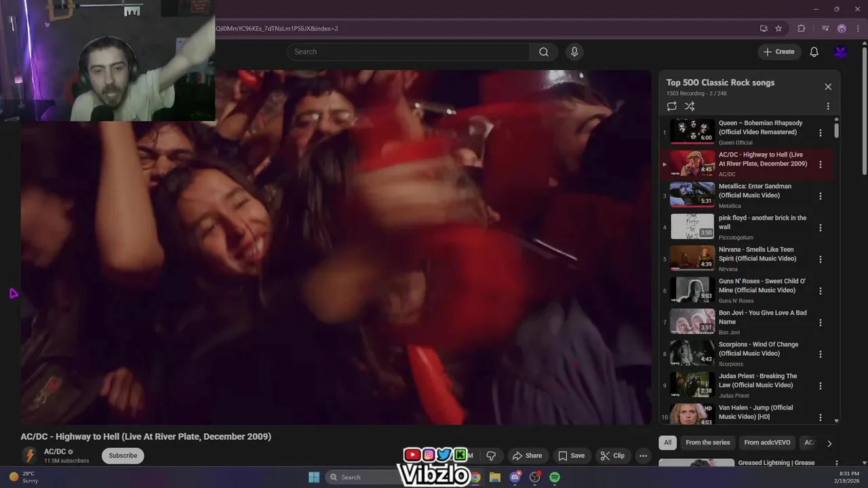The height and width of the screenshot is (488, 868).
Task: Select Judas Priest Breaking The Law title
Action: tap(757, 380)
